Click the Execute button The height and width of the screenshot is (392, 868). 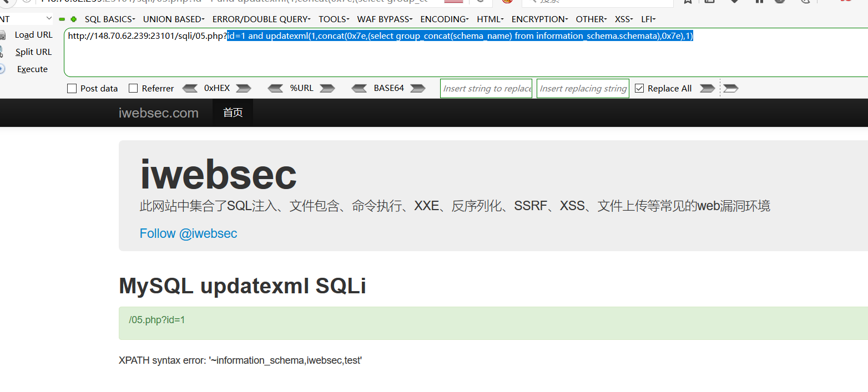(32, 69)
